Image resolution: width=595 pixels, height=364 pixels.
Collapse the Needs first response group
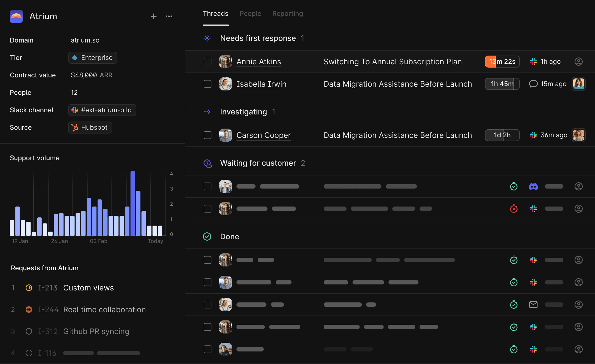pos(258,38)
